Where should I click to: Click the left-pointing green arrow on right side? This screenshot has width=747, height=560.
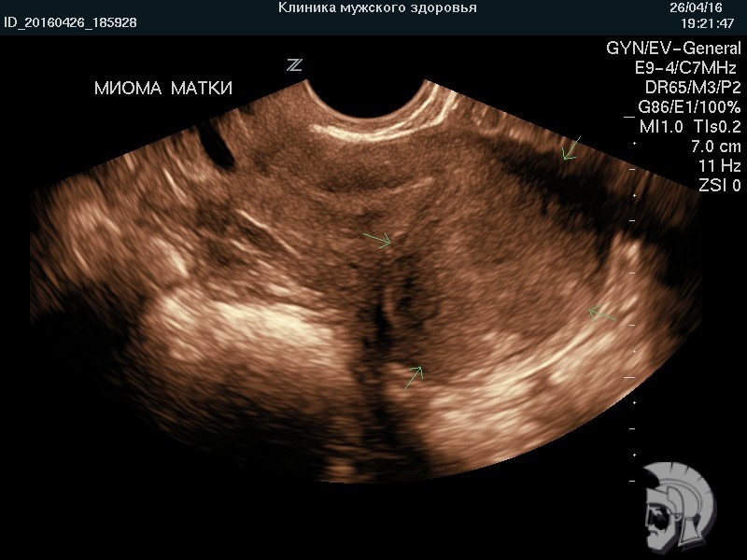click(x=602, y=315)
